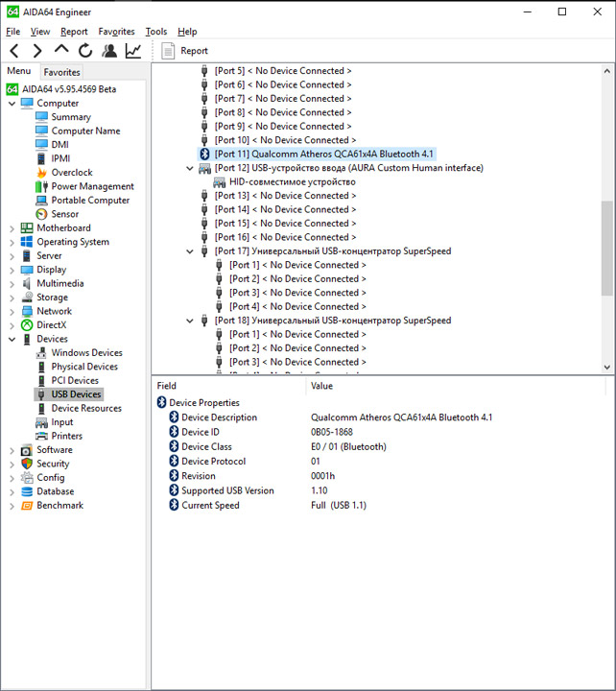Open the View menu

(40, 32)
